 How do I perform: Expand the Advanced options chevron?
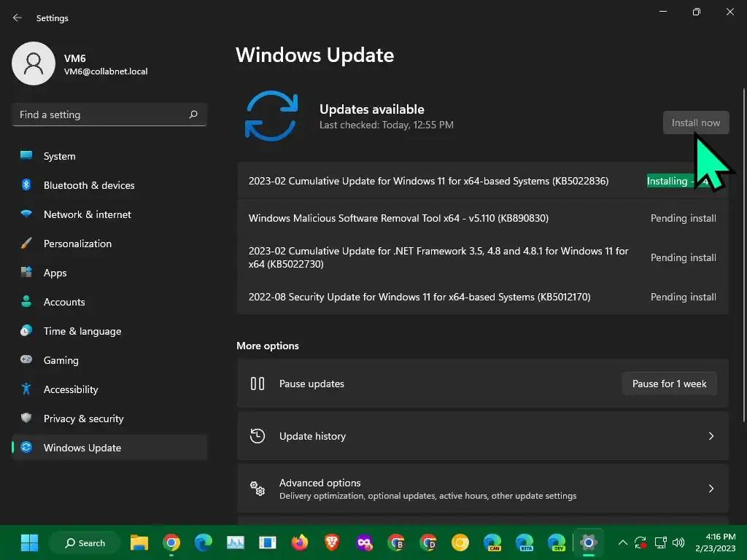[711, 489]
